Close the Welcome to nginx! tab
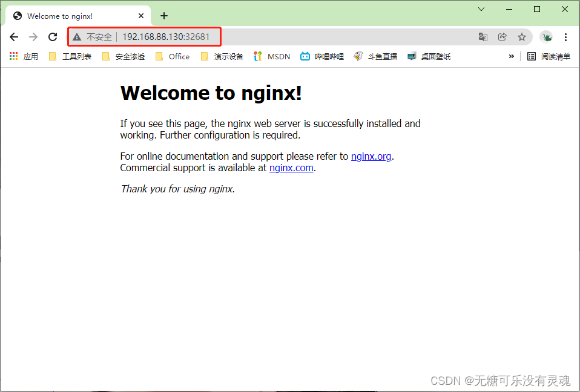The image size is (580, 392). (x=141, y=16)
